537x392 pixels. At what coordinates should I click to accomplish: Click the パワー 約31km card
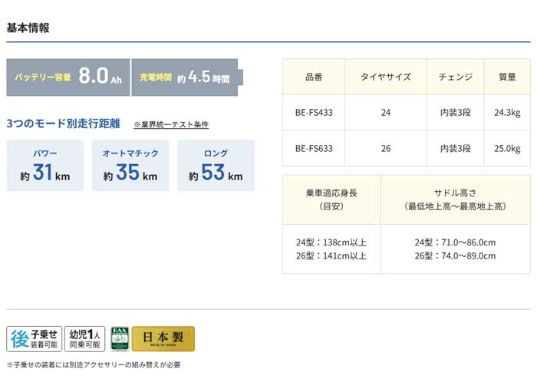coord(44,166)
